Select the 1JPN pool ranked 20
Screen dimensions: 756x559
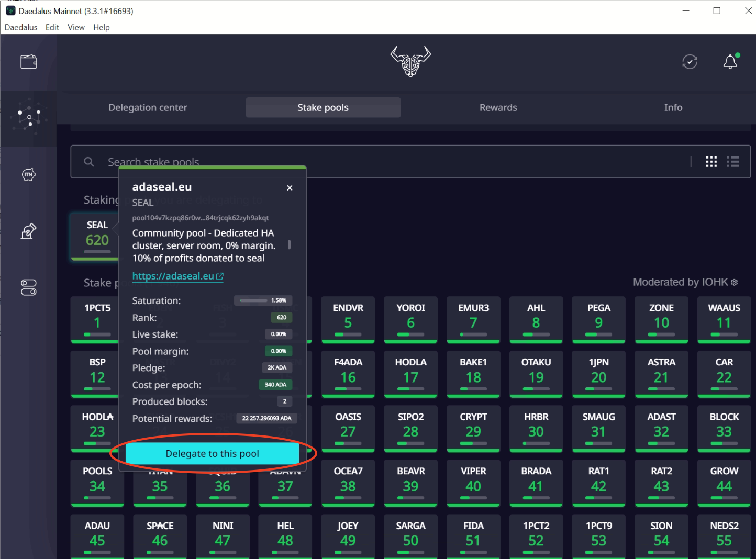point(598,374)
